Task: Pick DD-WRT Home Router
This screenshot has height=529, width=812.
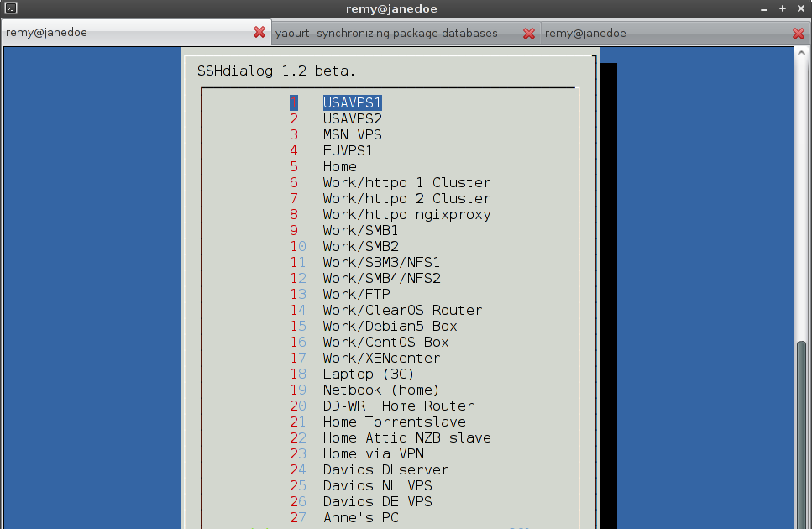Action: tap(398, 406)
